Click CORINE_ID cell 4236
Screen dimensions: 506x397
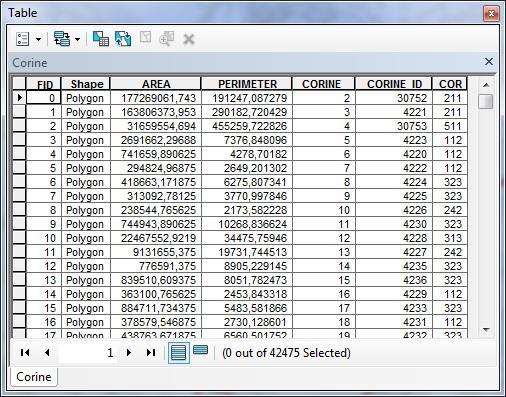pyautogui.click(x=394, y=280)
